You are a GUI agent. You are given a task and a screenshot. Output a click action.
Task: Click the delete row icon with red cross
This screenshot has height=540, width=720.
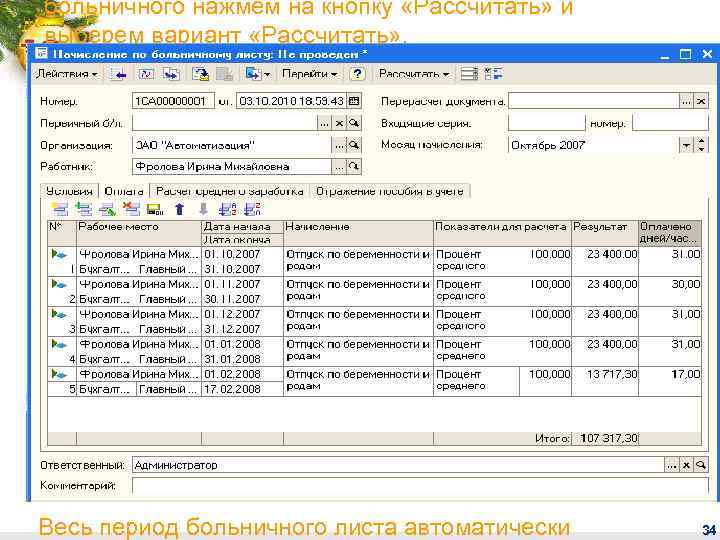[131, 209]
